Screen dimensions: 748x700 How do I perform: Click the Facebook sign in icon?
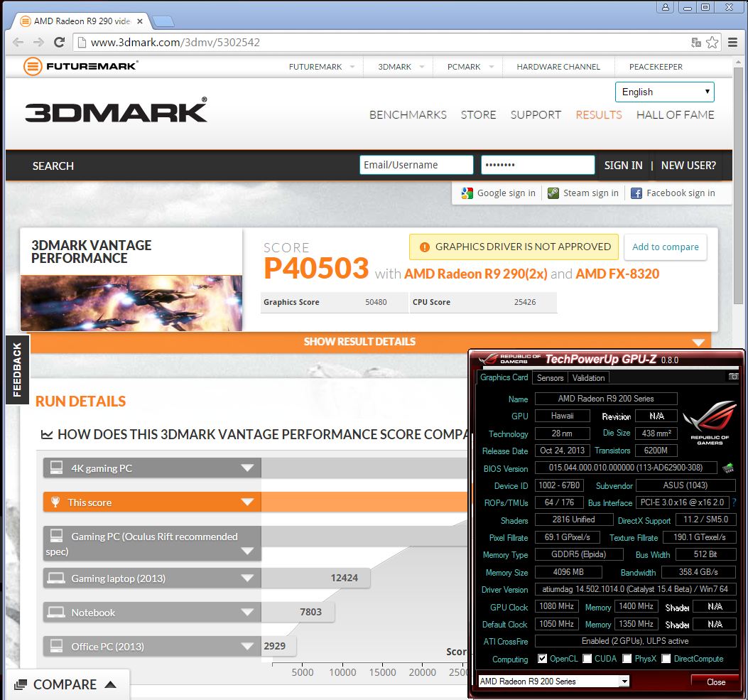[636, 193]
